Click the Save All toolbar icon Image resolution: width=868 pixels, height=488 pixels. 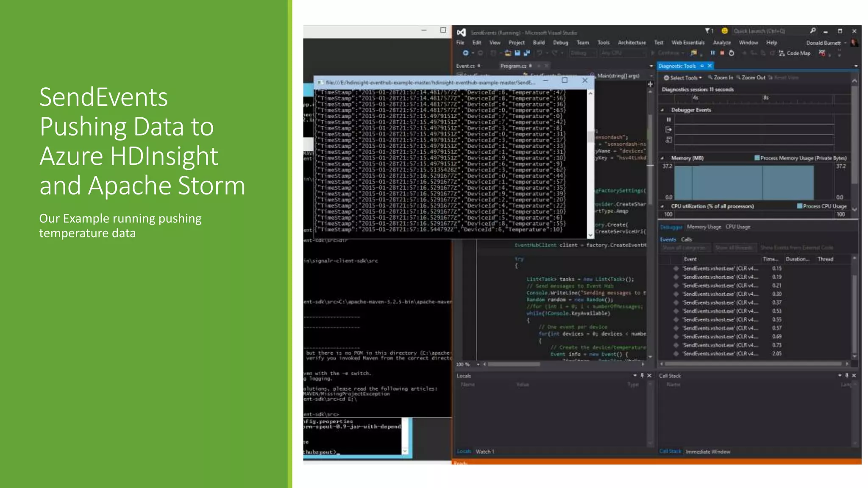(527, 53)
